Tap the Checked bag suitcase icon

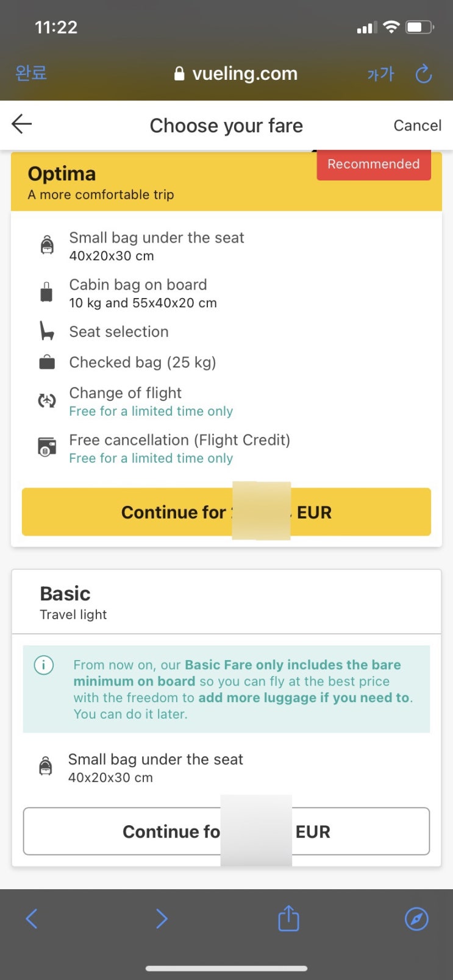[47, 362]
